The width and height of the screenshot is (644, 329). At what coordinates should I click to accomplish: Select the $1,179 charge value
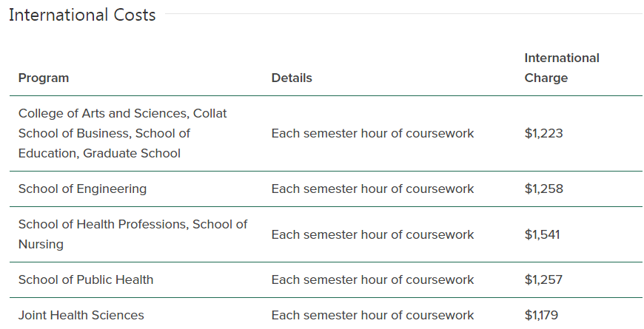pyautogui.click(x=541, y=315)
